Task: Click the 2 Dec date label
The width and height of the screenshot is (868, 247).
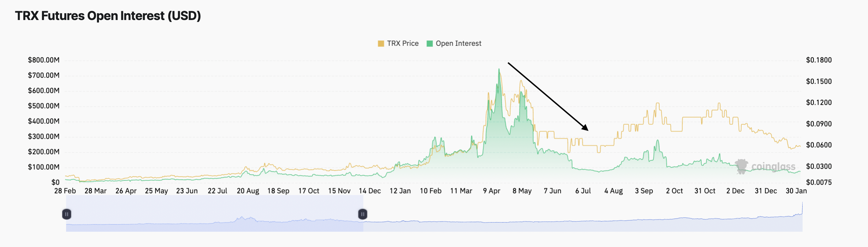Action: click(736, 191)
